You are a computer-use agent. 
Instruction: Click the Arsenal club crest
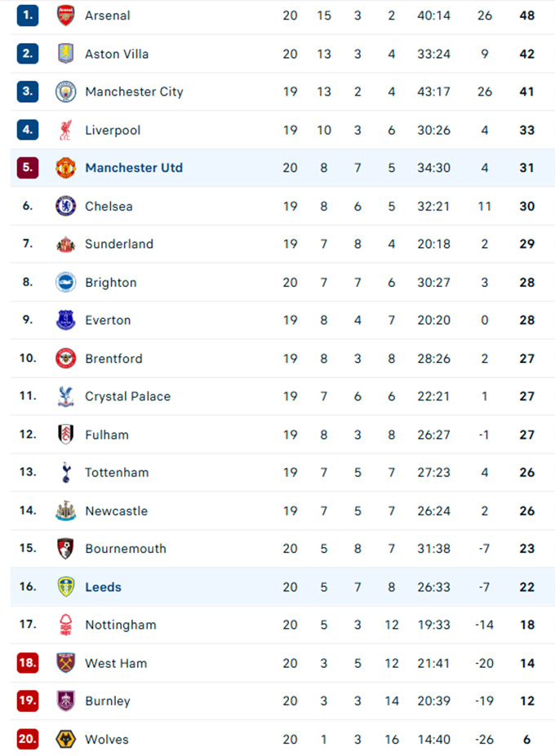click(65, 15)
